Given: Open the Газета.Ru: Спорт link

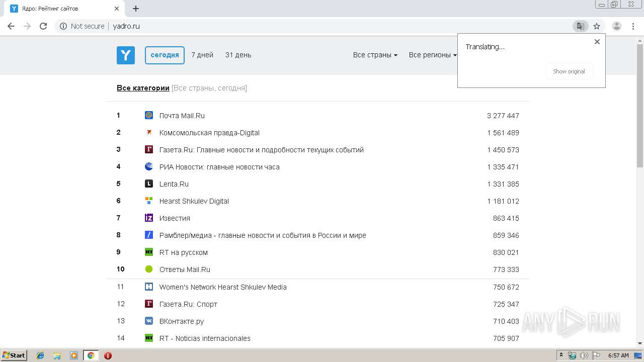Looking at the screenshot, I should point(188,304).
